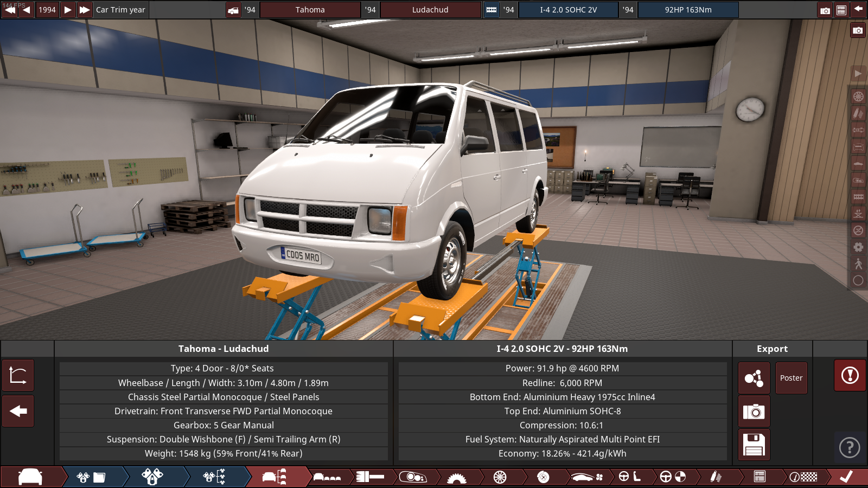The image size is (868, 488).
Task: Click the engine icon in top bar
Action: [492, 10]
